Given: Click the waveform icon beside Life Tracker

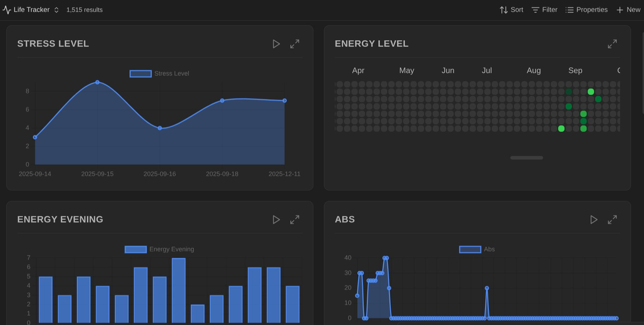Looking at the screenshot, I should 6,9.
